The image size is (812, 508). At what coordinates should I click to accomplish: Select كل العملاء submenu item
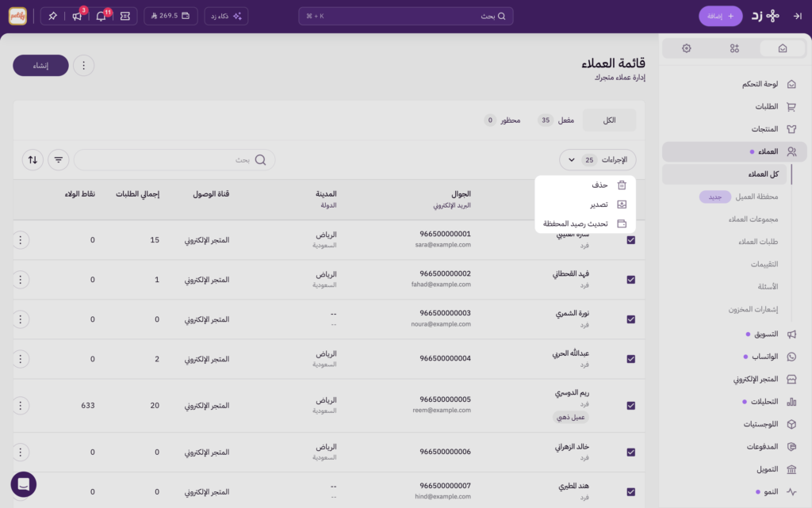(725, 174)
